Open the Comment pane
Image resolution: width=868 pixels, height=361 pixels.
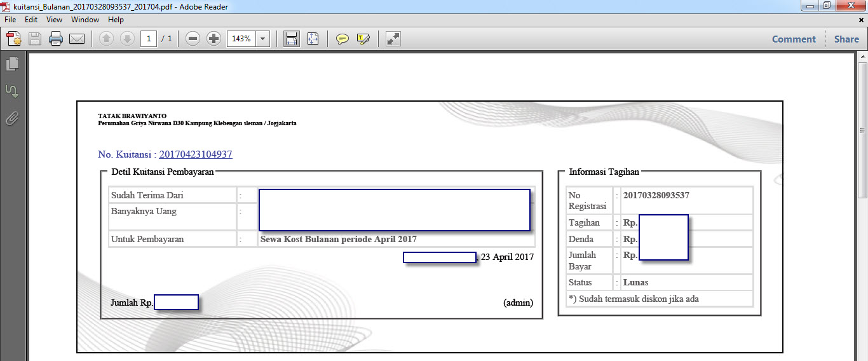[x=794, y=39]
